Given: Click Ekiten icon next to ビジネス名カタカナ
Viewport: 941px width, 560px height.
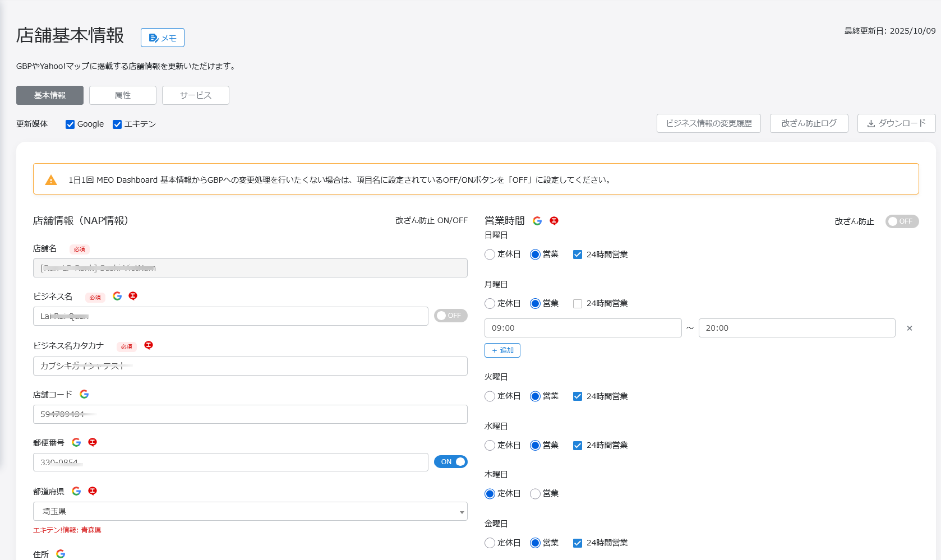Looking at the screenshot, I should (x=149, y=345).
